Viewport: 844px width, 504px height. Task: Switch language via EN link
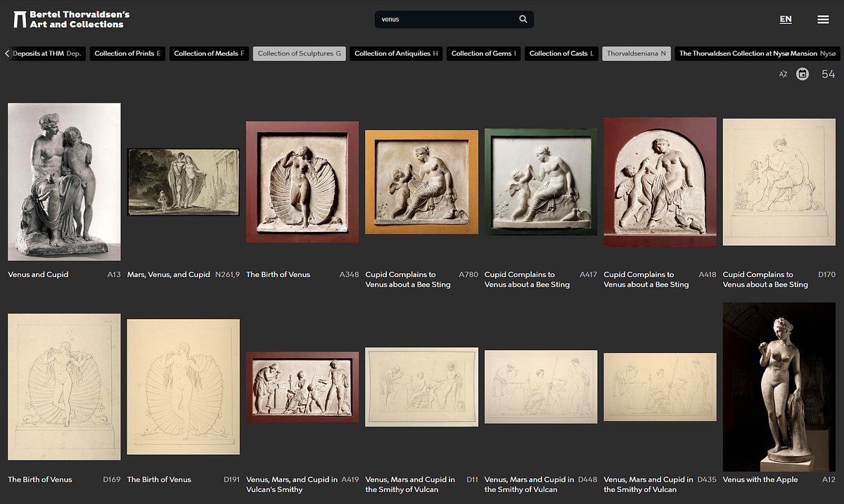[x=786, y=20]
